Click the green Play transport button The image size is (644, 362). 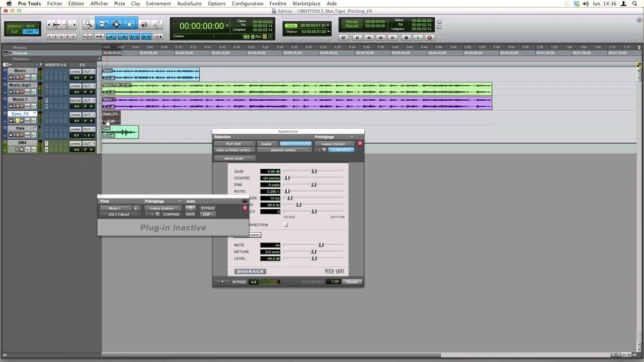coord(418,37)
